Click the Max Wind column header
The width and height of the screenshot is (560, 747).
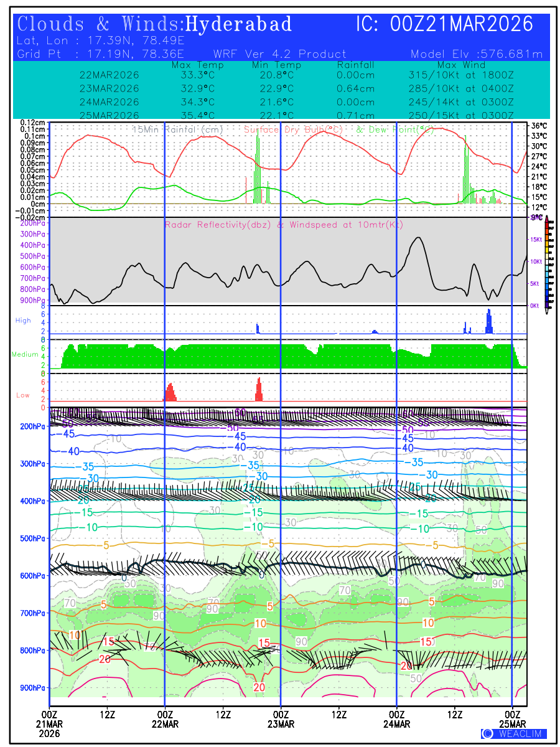[x=460, y=65]
